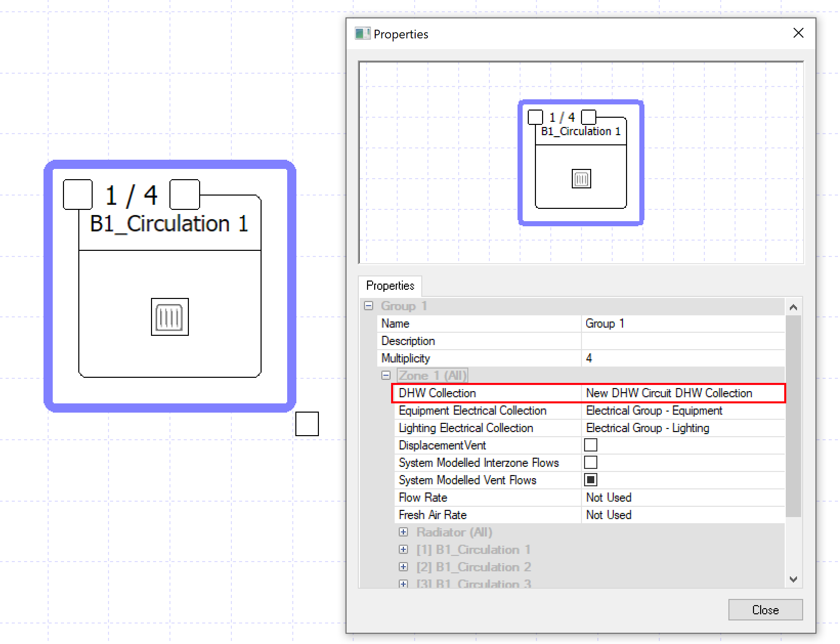This screenshot has height=644, width=840.
Task: Click the [1] B1_Circulation 1 row text
Action: pos(473,550)
